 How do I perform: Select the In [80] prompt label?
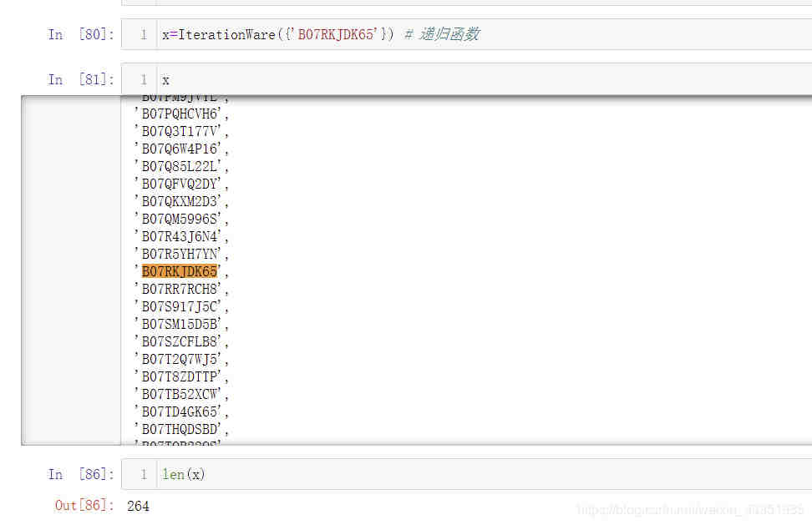[80, 34]
